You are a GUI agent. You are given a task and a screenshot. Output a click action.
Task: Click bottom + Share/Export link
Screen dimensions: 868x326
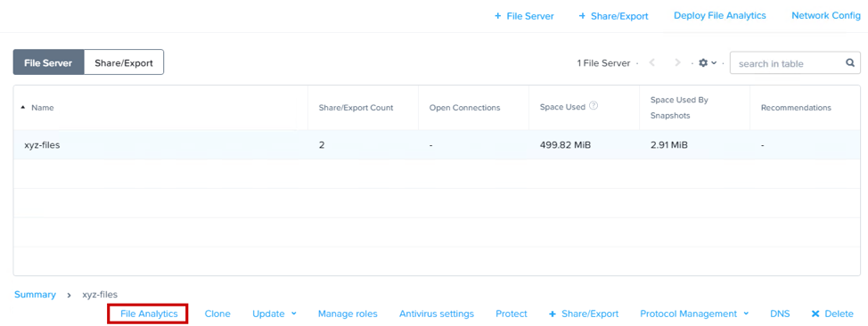pyautogui.click(x=584, y=314)
